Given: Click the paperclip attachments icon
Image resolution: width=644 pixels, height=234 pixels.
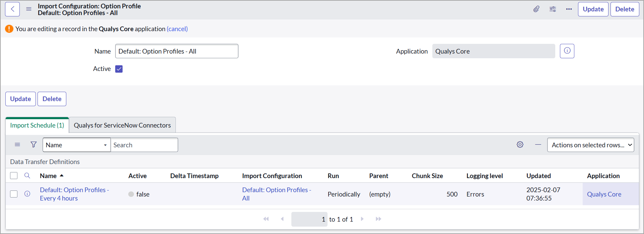Looking at the screenshot, I should pos(536,9).
